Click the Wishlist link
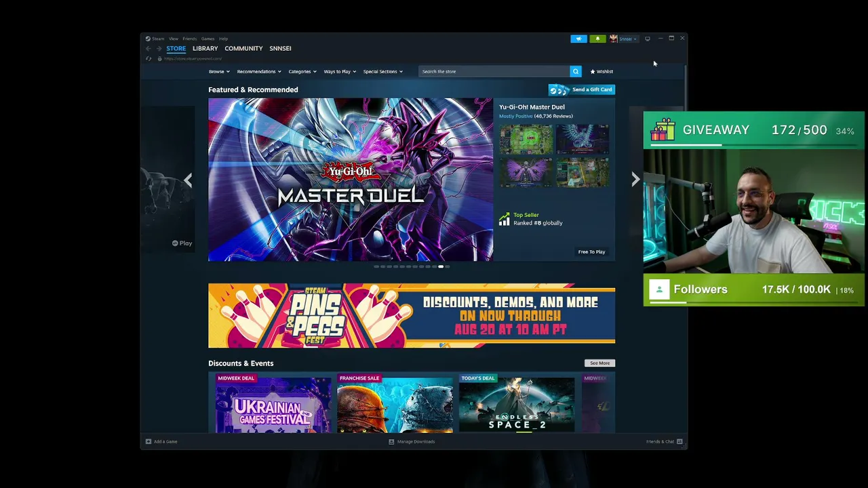 pos(605,71)
